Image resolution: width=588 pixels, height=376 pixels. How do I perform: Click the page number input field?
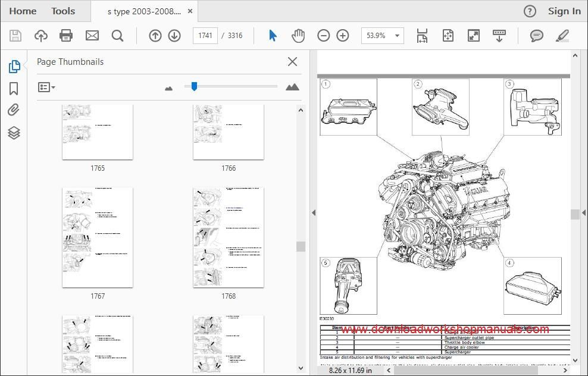click(x=205, y=36)
